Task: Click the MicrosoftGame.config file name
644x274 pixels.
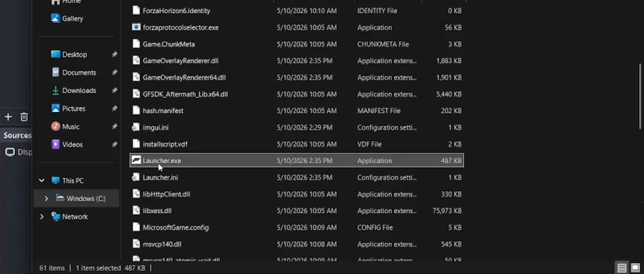Action: click(175, 227)
